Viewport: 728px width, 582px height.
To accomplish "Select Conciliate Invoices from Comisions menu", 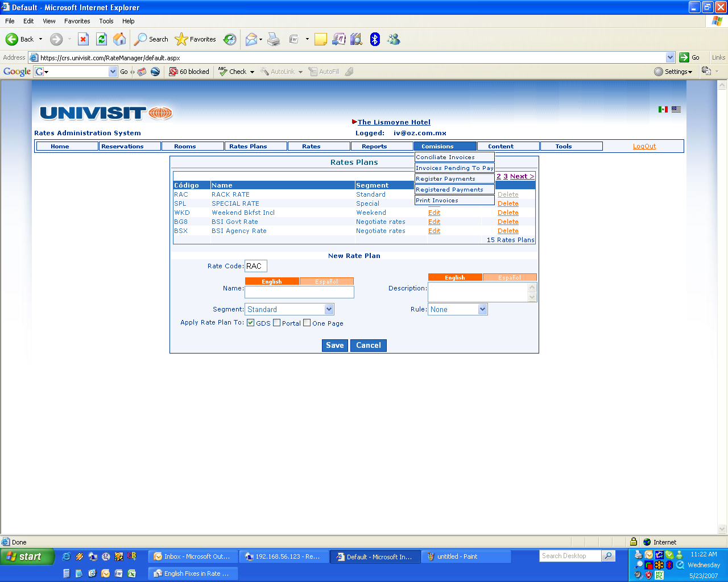I will pos(445,157).
